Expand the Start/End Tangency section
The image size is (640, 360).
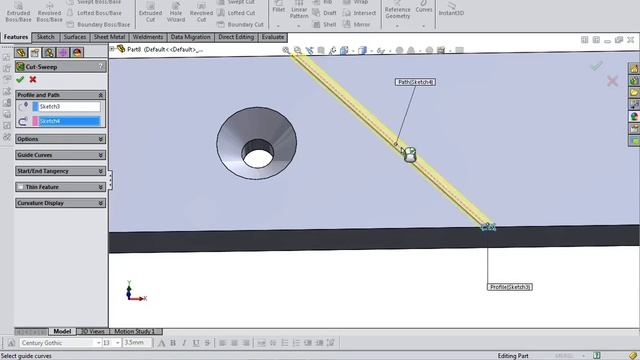[x=100, y=171]
